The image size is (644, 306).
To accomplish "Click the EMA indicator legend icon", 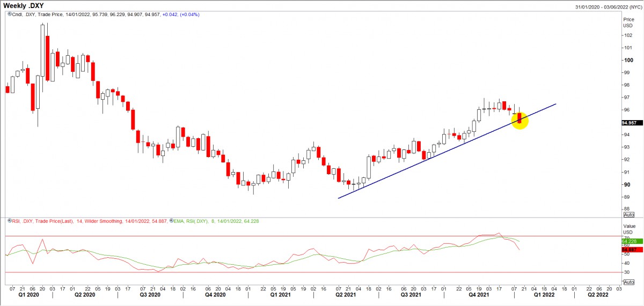I will click(x=172, y=221).
